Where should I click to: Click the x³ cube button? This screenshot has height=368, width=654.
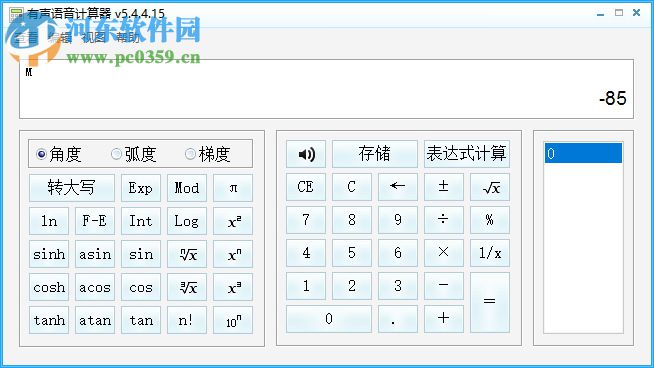click(233, 287)
